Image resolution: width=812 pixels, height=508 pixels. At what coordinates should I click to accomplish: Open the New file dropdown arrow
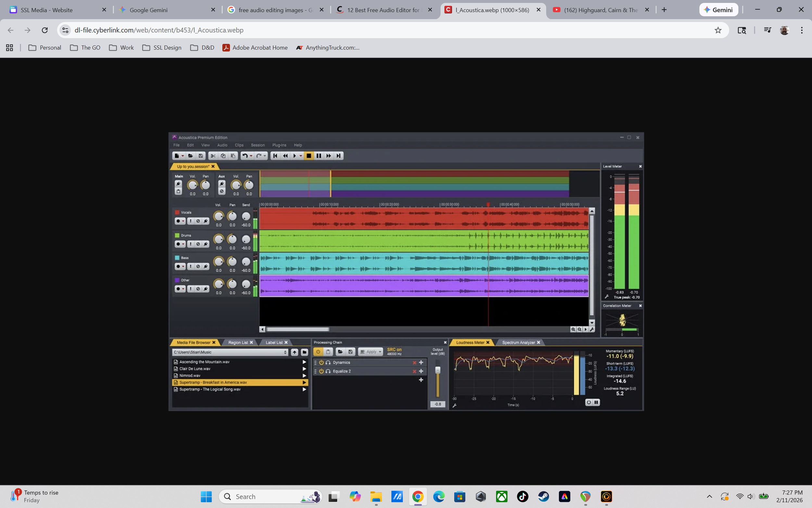[183, 156]
